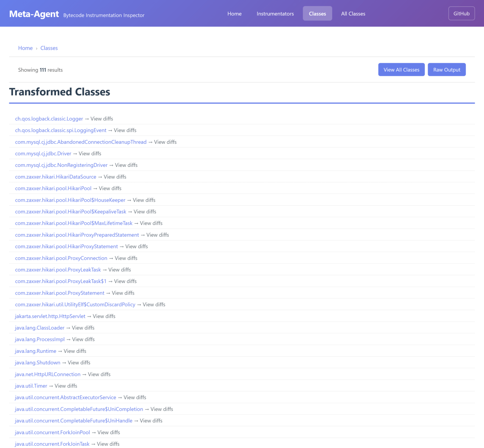
Task: Open HikariPool$HouseKeeper class diffs
Action: pyautogui.click(x=70, y=200)
